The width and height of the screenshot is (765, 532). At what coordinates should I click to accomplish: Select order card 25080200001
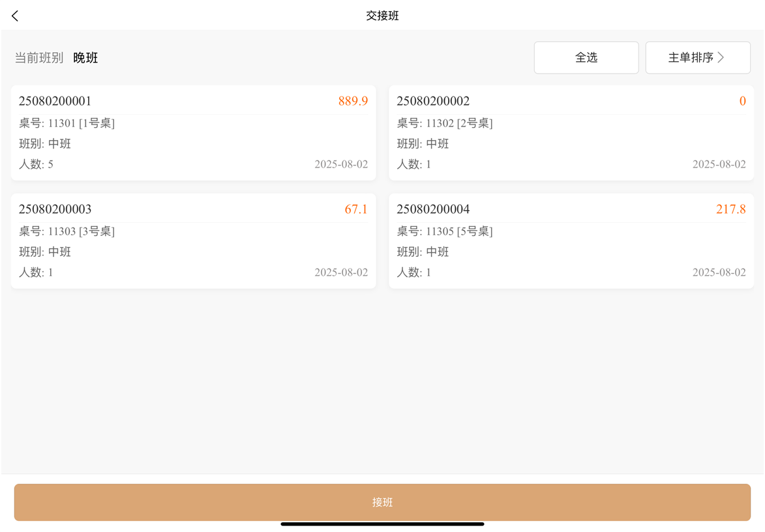193,133
